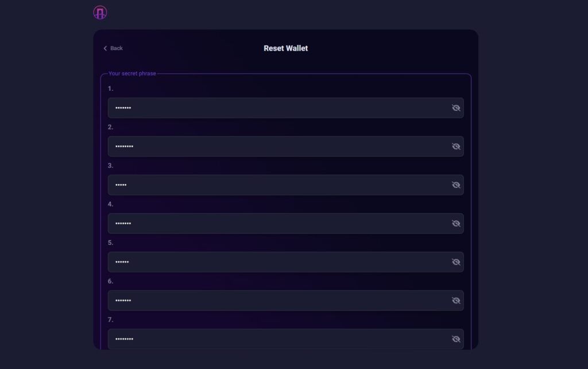The image size is (588, 369).
Task: Reveal the sixth secret phrase word
Action: tap(456, 301)
